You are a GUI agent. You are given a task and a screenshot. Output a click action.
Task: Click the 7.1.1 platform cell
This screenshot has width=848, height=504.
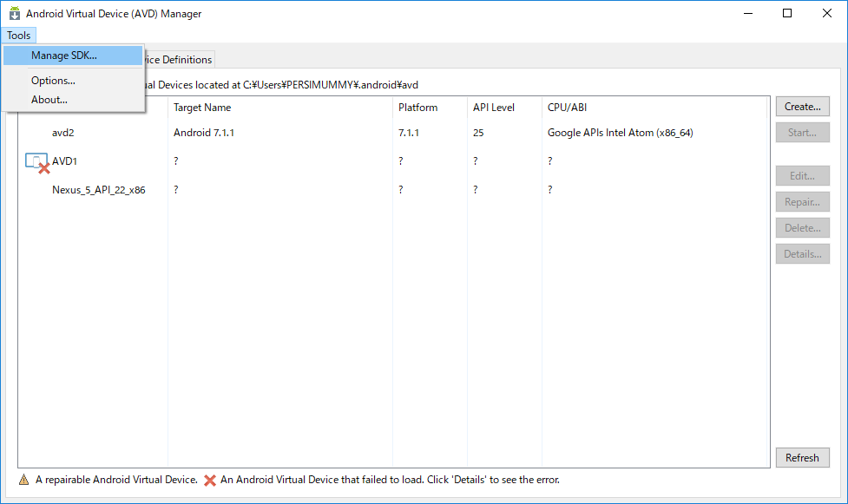coord(408,133)
